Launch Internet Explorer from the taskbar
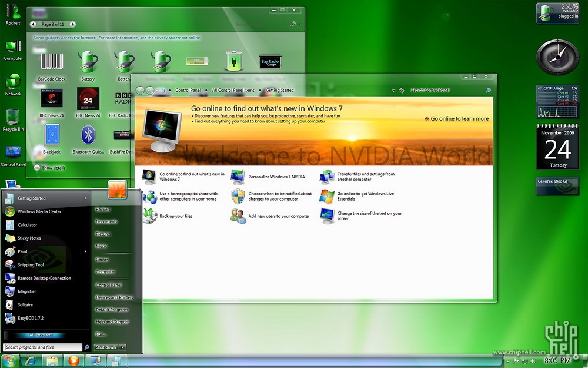The height and width of the screenshot is (368, 588). [31, 362]
